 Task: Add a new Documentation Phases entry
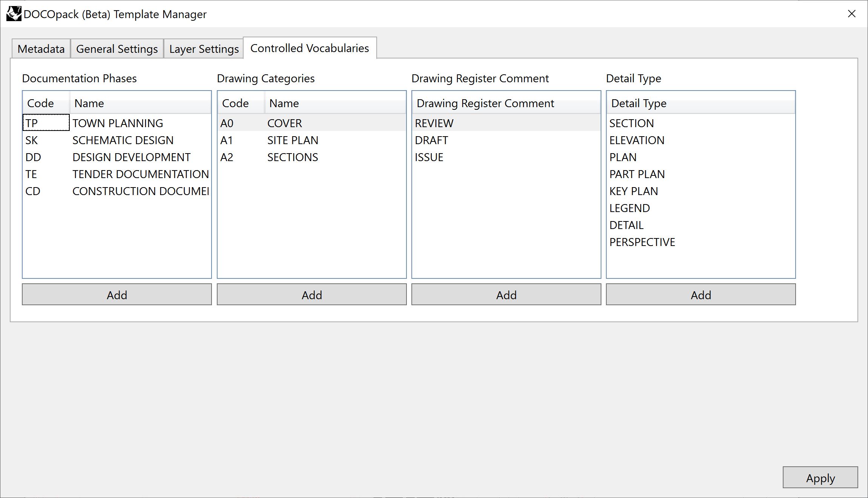coord(117,295)
